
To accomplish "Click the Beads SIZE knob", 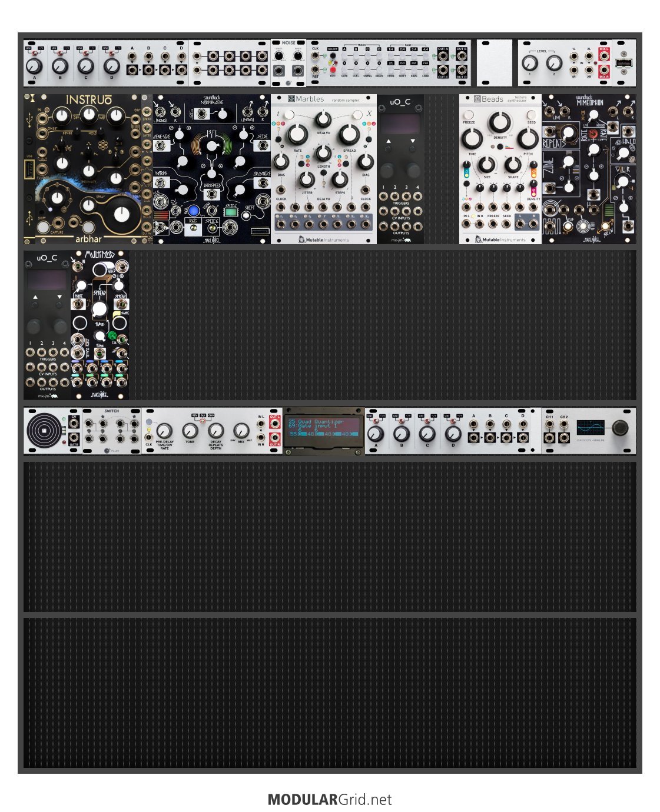I will [x=486, y=164].
